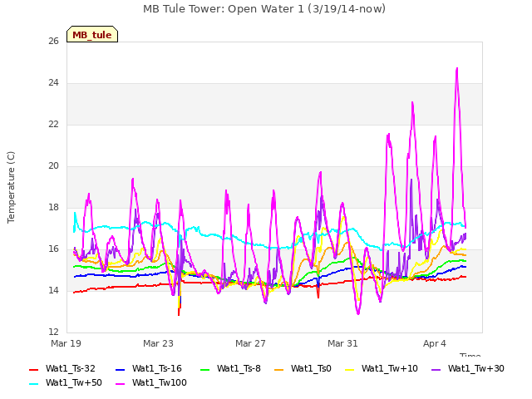The height and width of the screenshot is (399, 532).
Task: Click the 26 y-axis tick label
Action: [53, 42]
